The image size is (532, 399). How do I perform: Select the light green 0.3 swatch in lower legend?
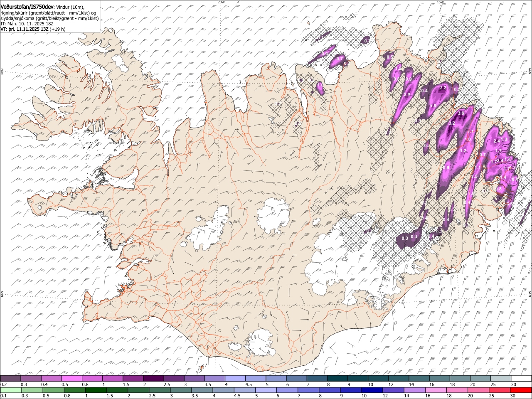[32, 390]
